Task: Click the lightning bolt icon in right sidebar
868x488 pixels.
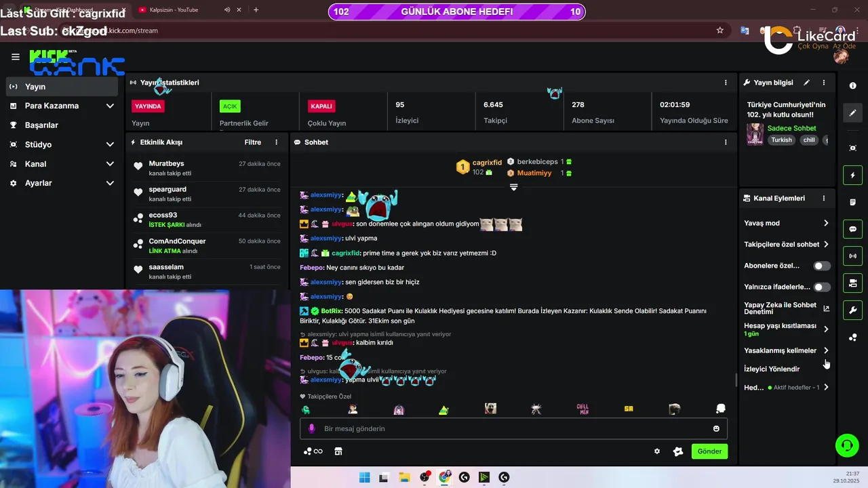Action: point(852,176)
